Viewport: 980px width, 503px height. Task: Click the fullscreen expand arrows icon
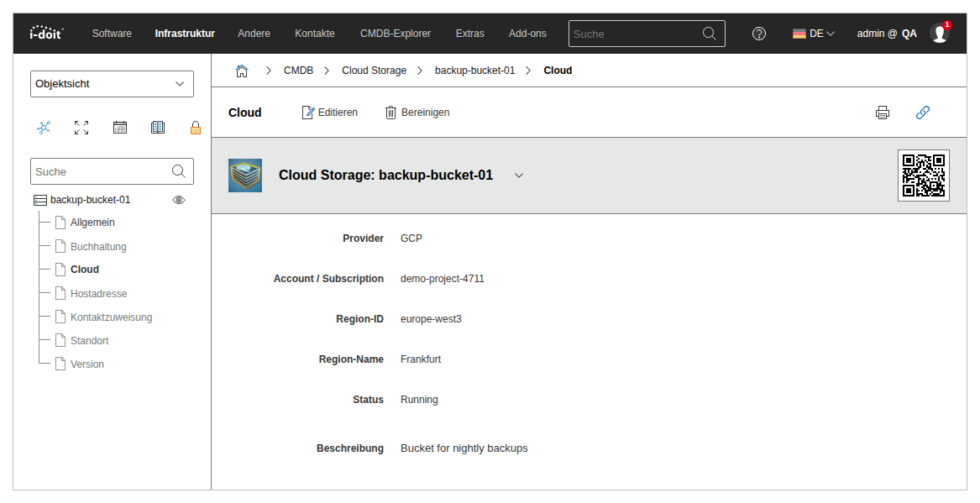click(x=81, y=128)
